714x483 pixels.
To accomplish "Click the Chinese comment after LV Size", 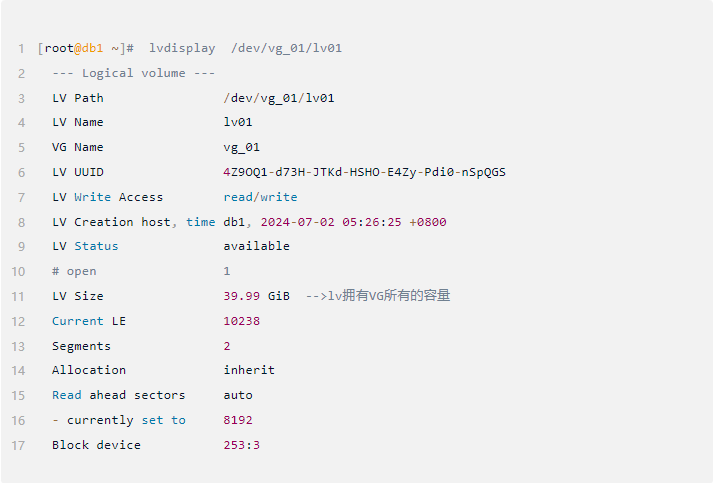I will point(384,296).
